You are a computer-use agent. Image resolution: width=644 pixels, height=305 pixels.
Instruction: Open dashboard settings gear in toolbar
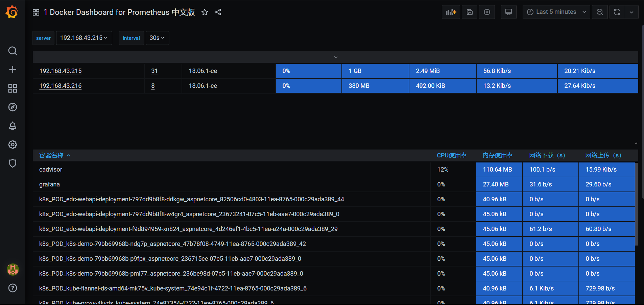[487, 12]
